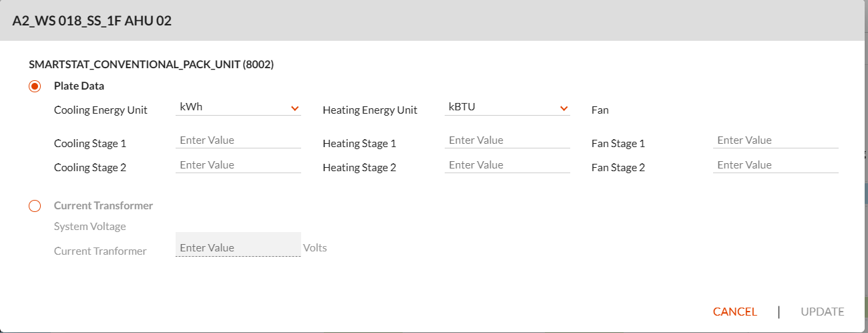Click the Plate Data label

click(x=79, y=86)
